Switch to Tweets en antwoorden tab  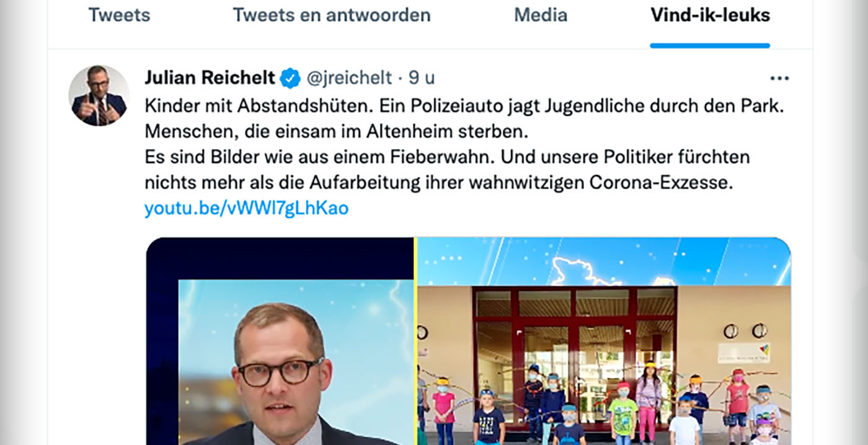tap(332, 15)
